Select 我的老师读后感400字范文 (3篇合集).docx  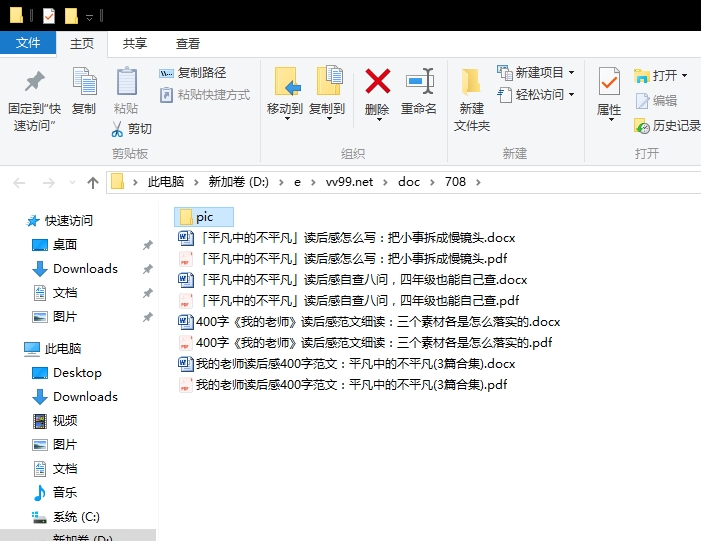point(346,363)
